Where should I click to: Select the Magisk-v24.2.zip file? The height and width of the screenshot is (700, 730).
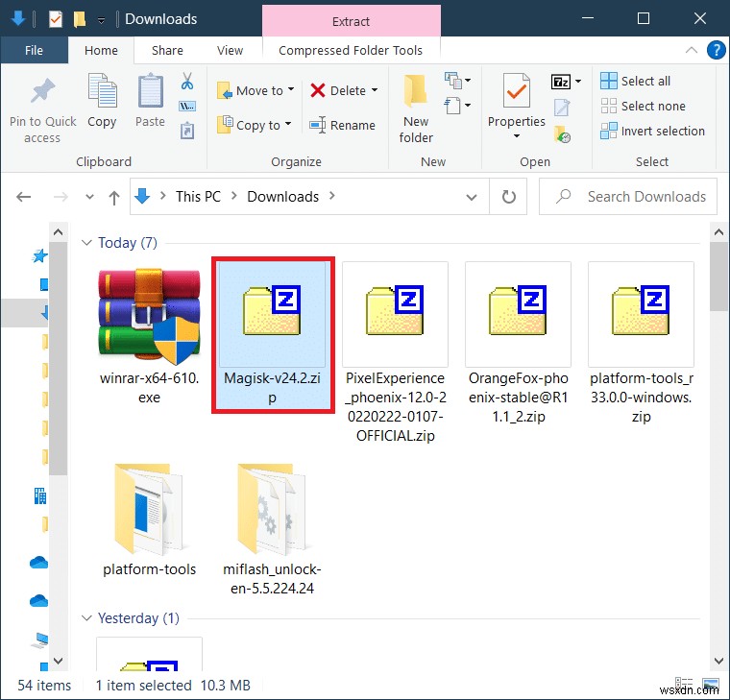tap(273, 335)
